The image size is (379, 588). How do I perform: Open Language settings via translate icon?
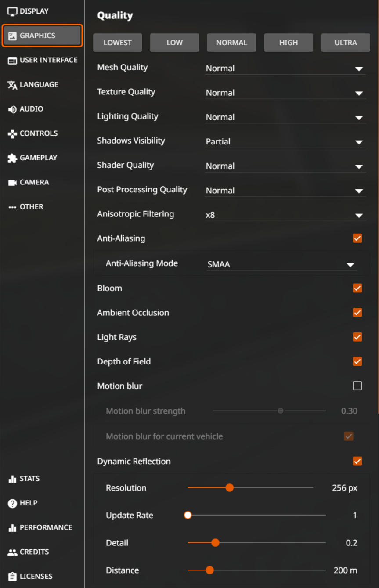point(12,85)
